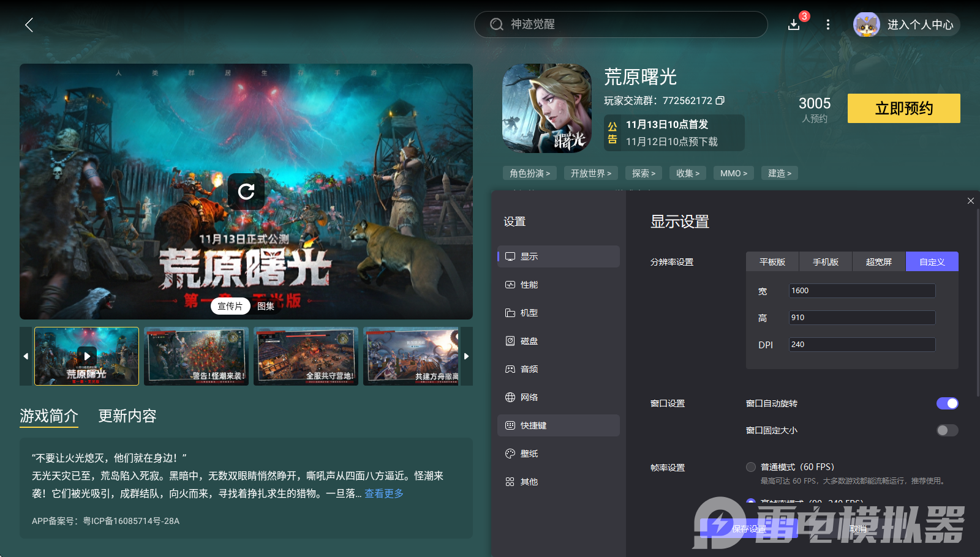The width and height of the screenshot is (980, 557).
Task: Copy the player group number 772562172
Action: 720,100
